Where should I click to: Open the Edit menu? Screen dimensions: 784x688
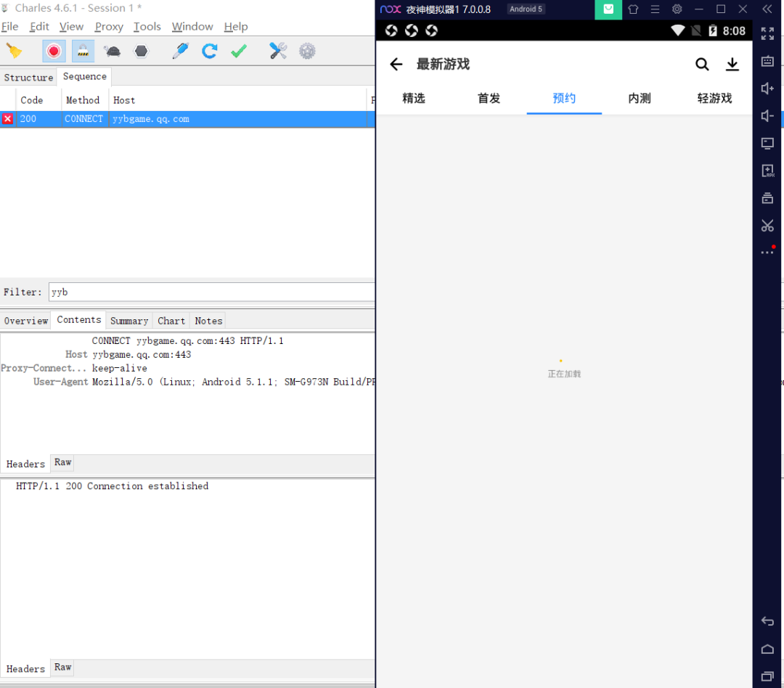click(39, 27)
